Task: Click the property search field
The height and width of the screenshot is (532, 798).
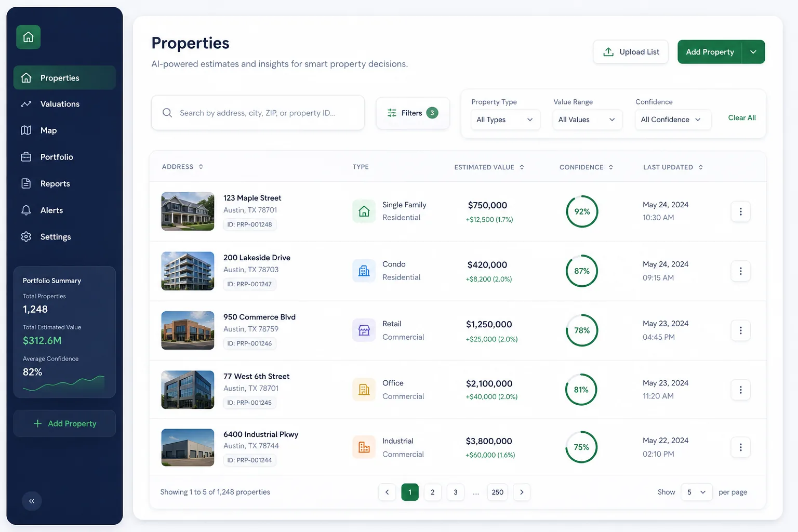Action: (x=258, y=113)
